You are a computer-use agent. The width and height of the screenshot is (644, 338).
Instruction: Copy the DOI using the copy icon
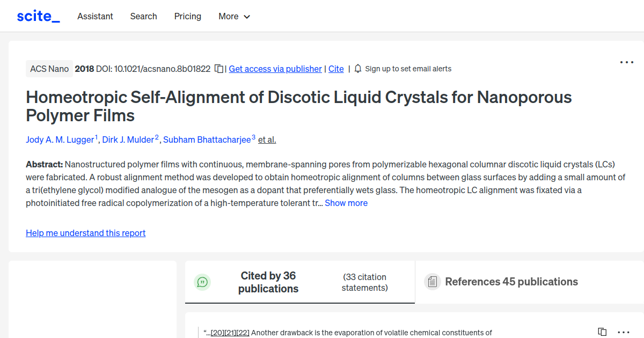point(218,69)
